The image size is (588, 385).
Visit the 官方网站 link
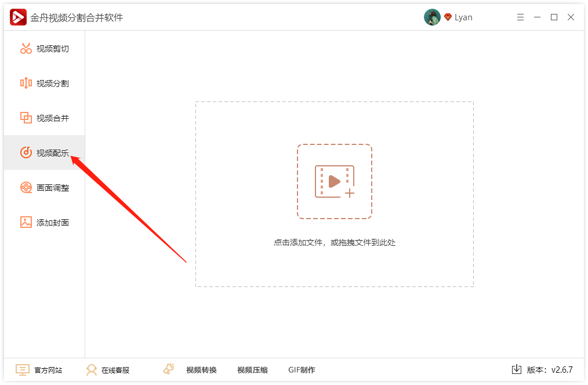click(48, 370)
